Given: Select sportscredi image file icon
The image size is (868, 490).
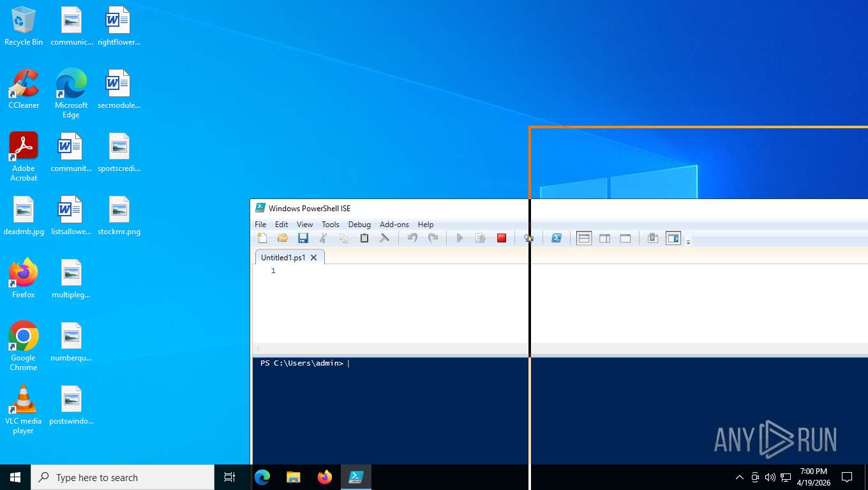Looking at the screenshot, I should point(119,152).
